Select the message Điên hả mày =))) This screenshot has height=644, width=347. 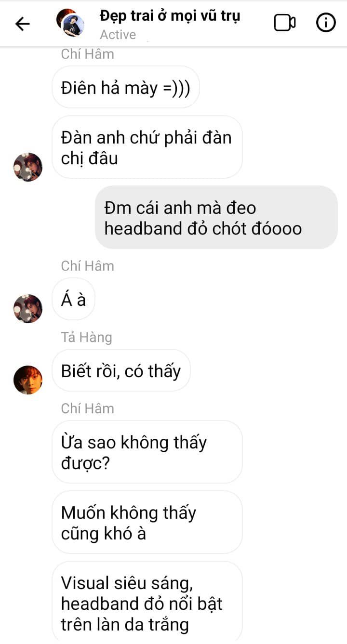pyautogui.click(x=126, y=88)
